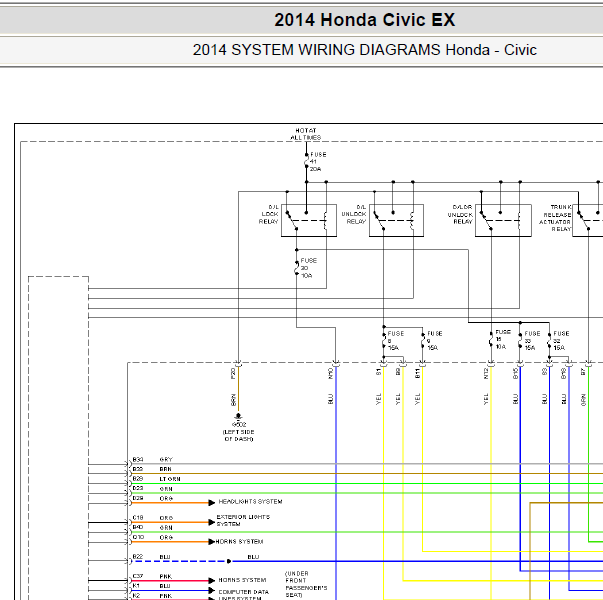The width and height of the screenshot is (603, 600).
Task: Click the Computer Data Lines System label
Action: (243, 595)
